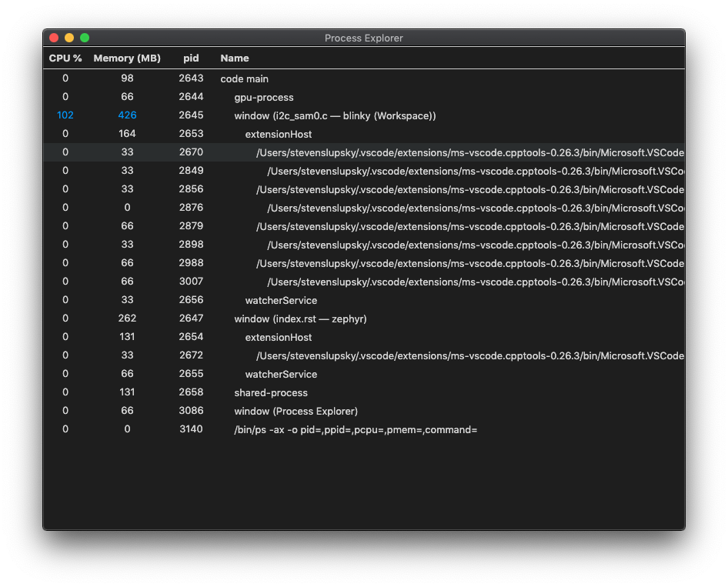Image resolution: width=728 pixels, height=587 pixels.
Task: Click the blue 102 CPU value
Action: (65, 115)
